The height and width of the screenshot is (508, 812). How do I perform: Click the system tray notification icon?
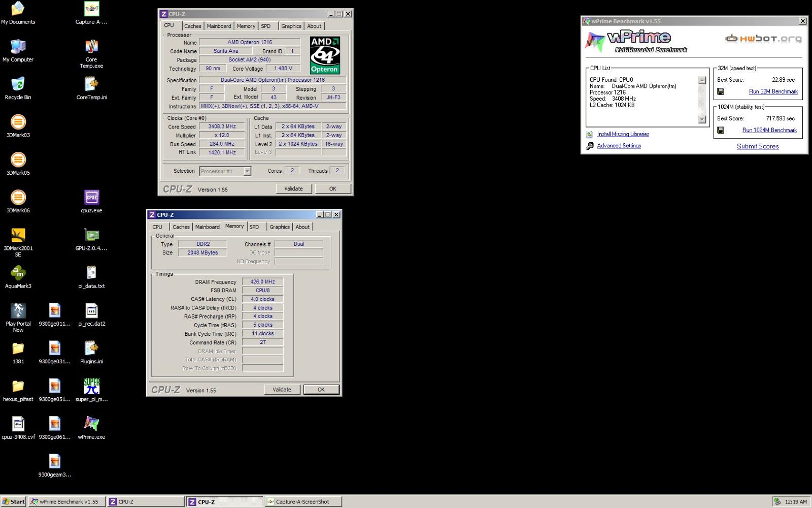coord(777,501)
